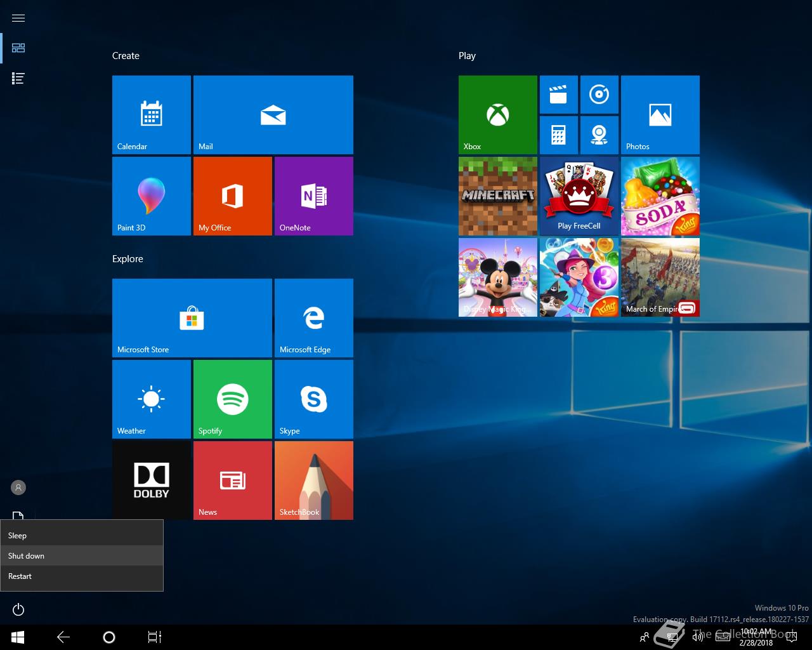Open the Calendar tile
This screenshot has height=650, width=812.
tap(152, 115)
